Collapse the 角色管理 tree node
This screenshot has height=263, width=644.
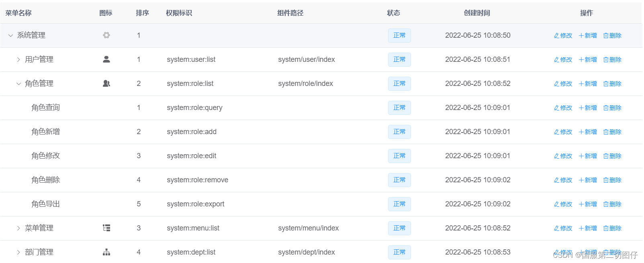click(18, 84)
